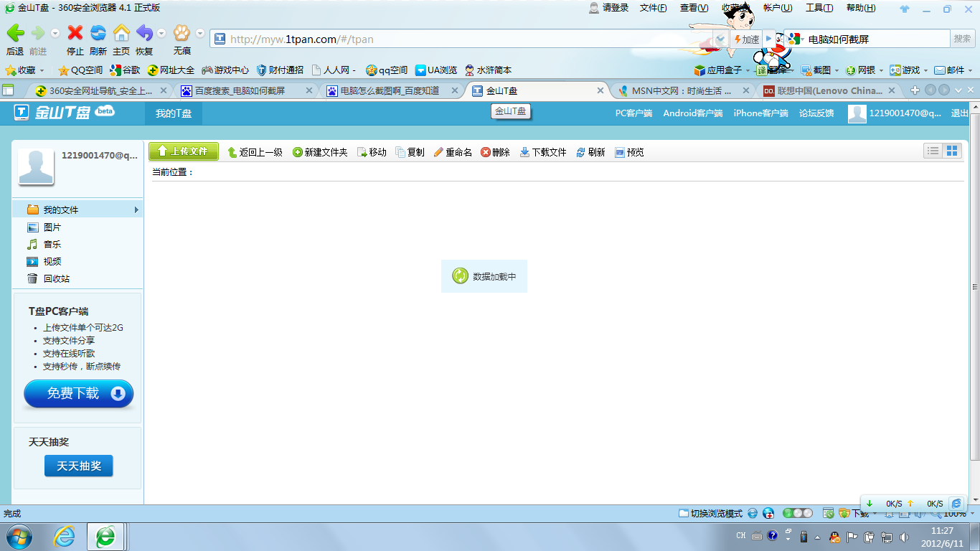980x551 pixels.
Task: Close the 金山T盘 tab
Action: (600, 91)
